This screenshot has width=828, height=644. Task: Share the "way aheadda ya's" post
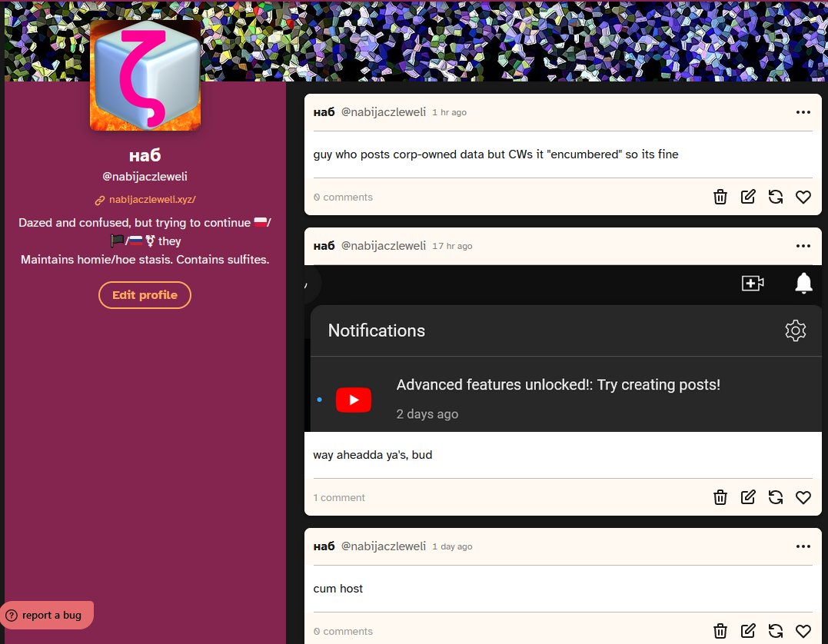tap(775, 497)
